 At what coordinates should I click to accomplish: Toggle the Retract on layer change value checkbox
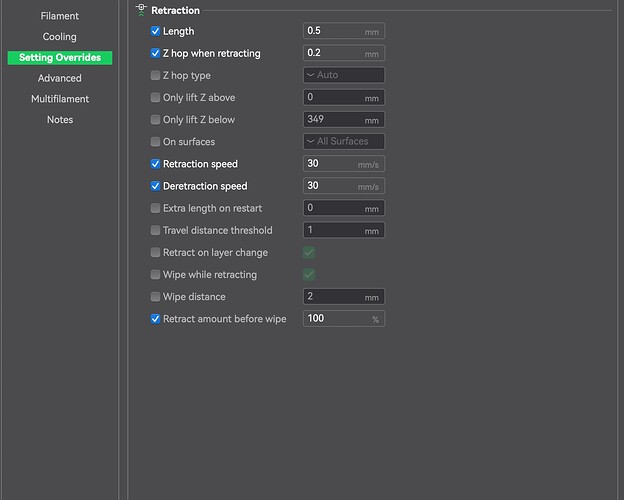(x=310, y=253)
